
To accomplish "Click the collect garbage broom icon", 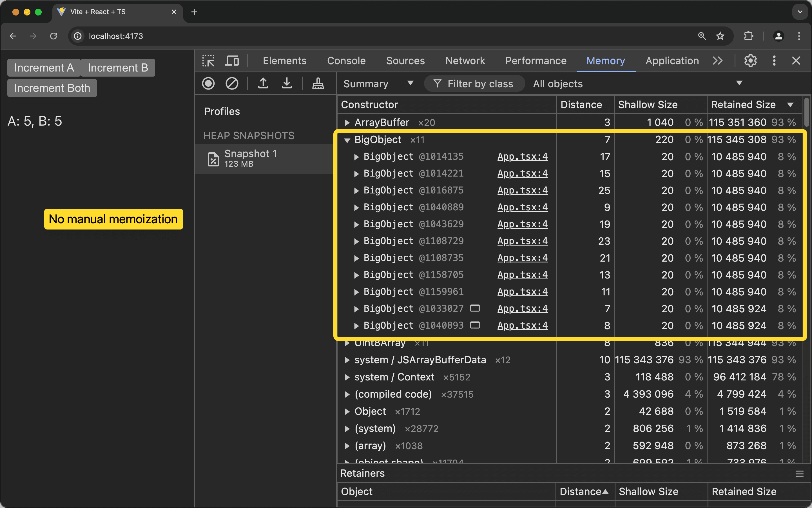I will (318, 83).
